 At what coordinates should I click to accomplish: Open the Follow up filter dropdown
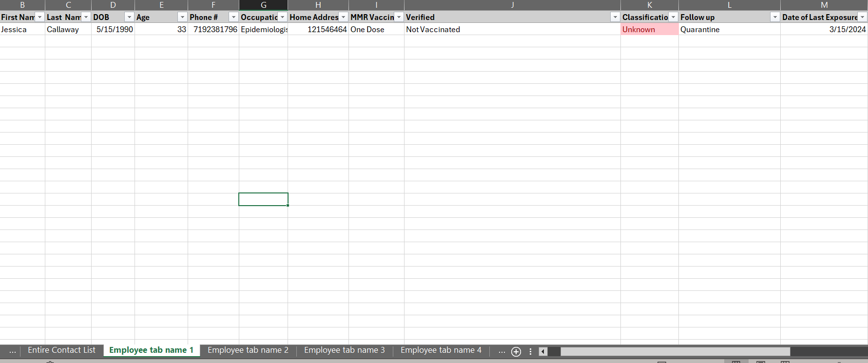(775, 17)
